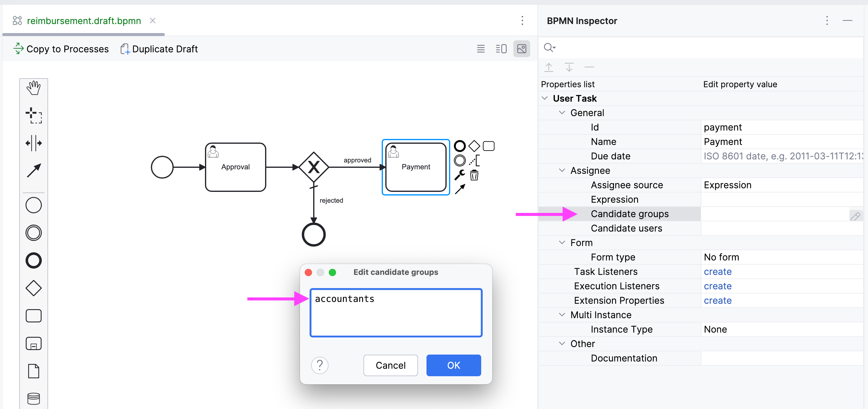Click the trash icon beside Payment task
The width and height of the screenshot is (868, 409).
pos(474,175)
